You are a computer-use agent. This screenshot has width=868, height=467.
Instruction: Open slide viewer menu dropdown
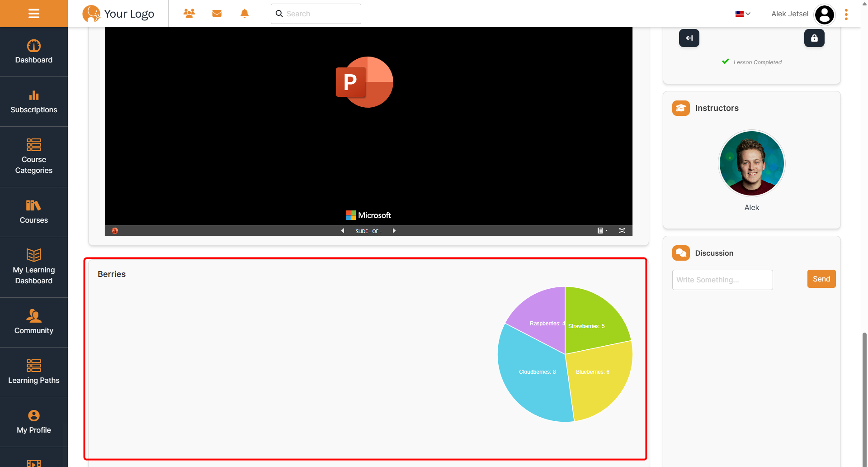point(602,231)
